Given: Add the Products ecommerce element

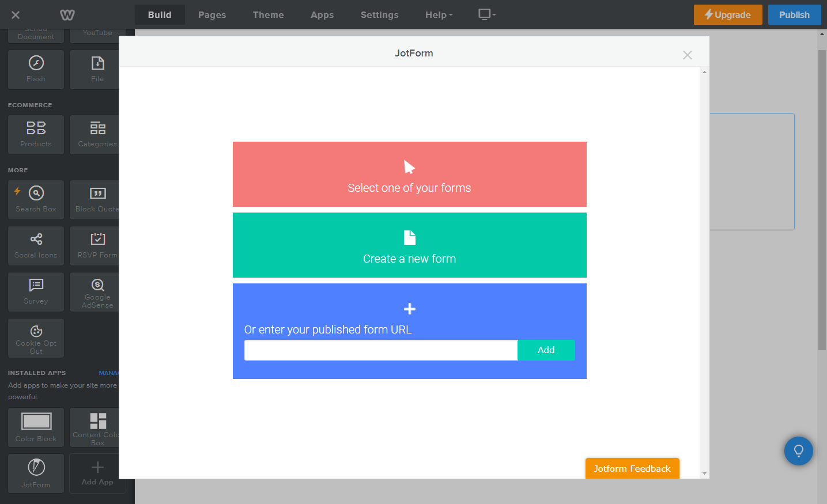Looking at the screenshot, I should point(35,134).
